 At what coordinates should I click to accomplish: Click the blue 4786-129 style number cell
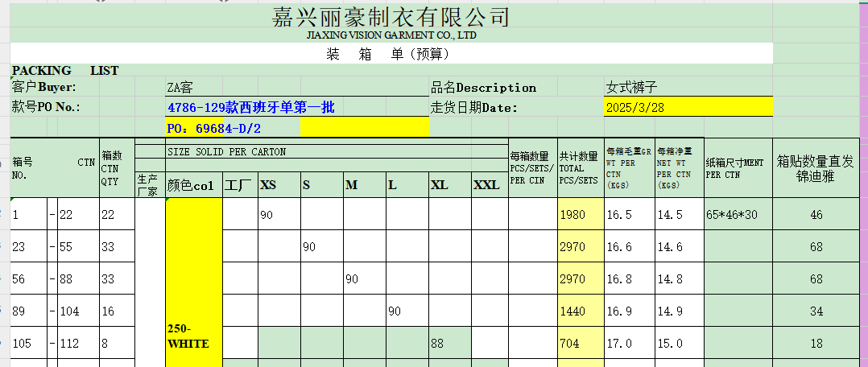pyautogui.click(x=250, y=107)
